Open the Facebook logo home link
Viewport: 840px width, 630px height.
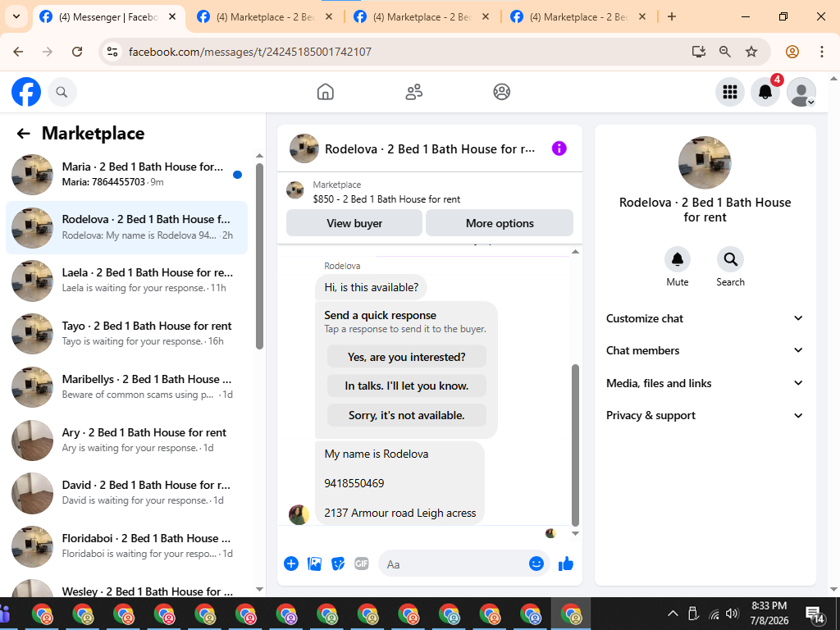point(26,92)
